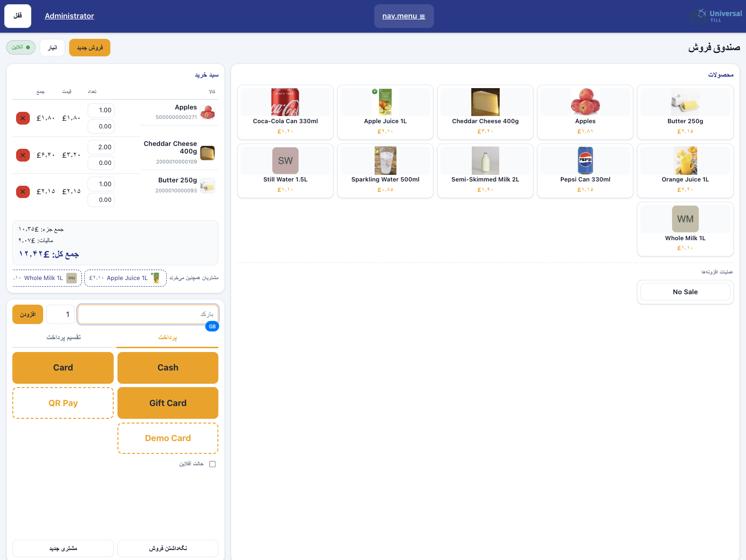Edit the Cheddar Cheese quantity field
Screen dimensions: 746x560
click(x=101, y=147)
